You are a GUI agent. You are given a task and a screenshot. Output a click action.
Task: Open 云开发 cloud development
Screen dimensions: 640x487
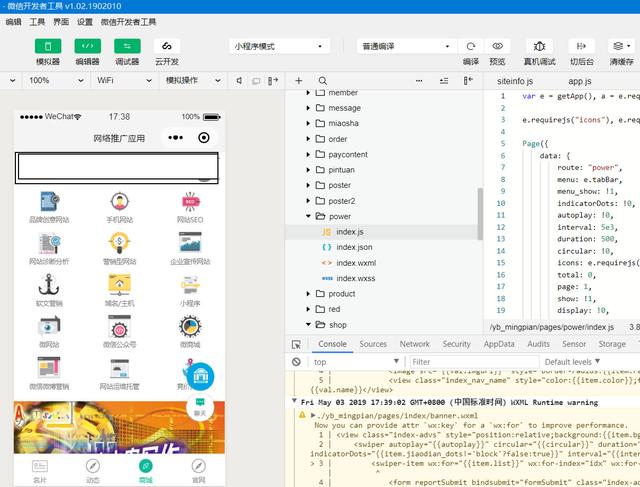(167, 46)
